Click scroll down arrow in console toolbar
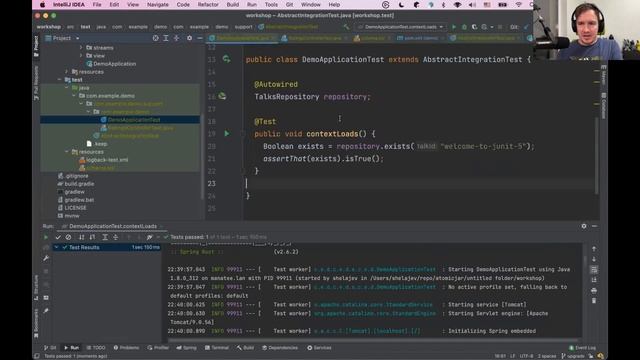The image size is (640, 360). pos(594,259)
